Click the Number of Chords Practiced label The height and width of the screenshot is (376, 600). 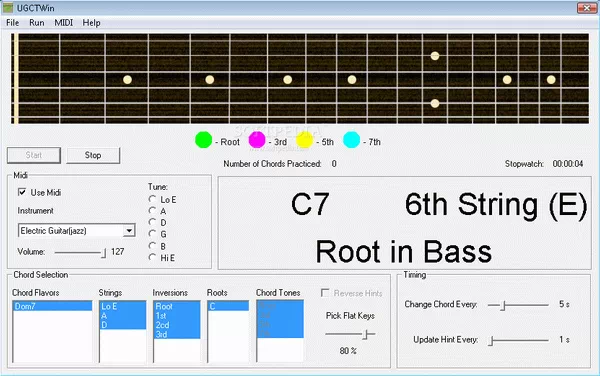tap(272, 164)
